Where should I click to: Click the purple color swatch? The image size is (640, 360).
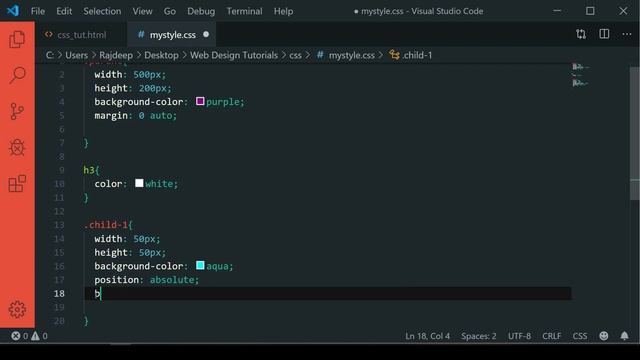point(200,101)
